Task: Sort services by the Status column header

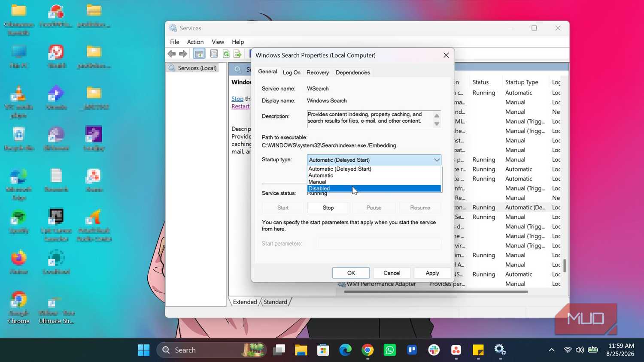Action: 480,82
